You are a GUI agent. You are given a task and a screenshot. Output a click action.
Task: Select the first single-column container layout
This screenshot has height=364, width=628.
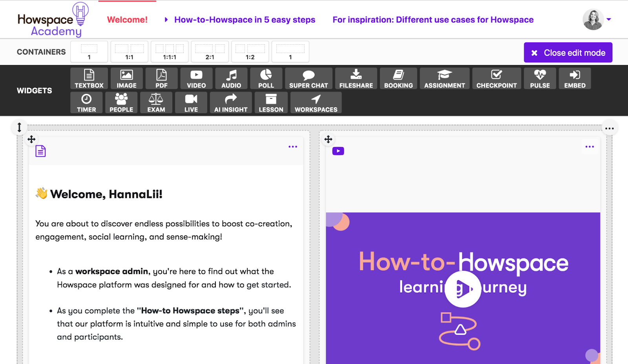[x=89, y=52]
